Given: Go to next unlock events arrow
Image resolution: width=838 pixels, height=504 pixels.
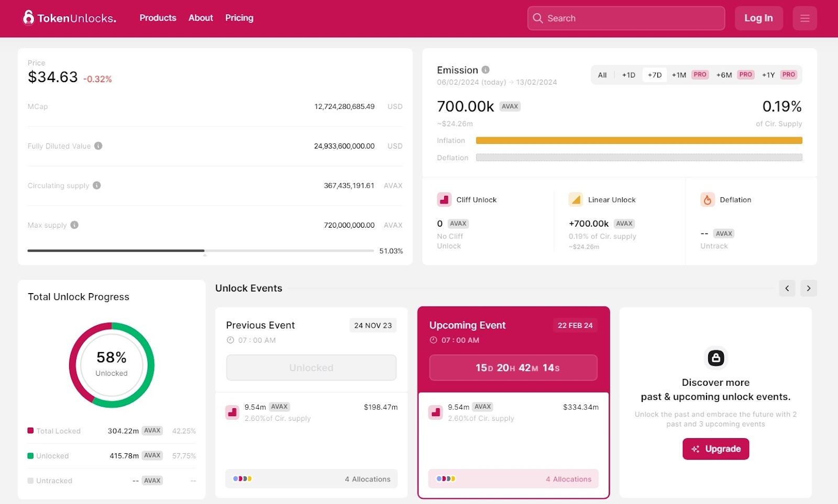Looking at the screenshot, I should pos(808,288).
